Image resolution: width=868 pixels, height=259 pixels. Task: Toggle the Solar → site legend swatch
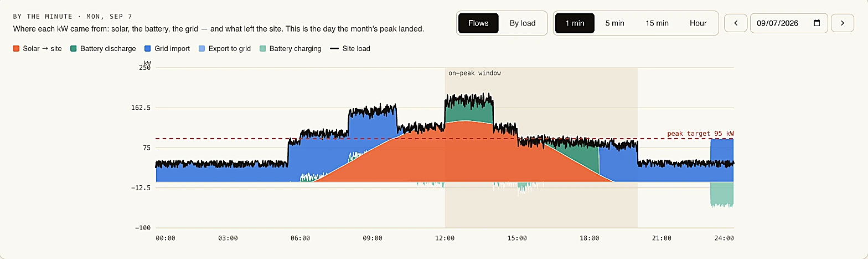point(17,49)
